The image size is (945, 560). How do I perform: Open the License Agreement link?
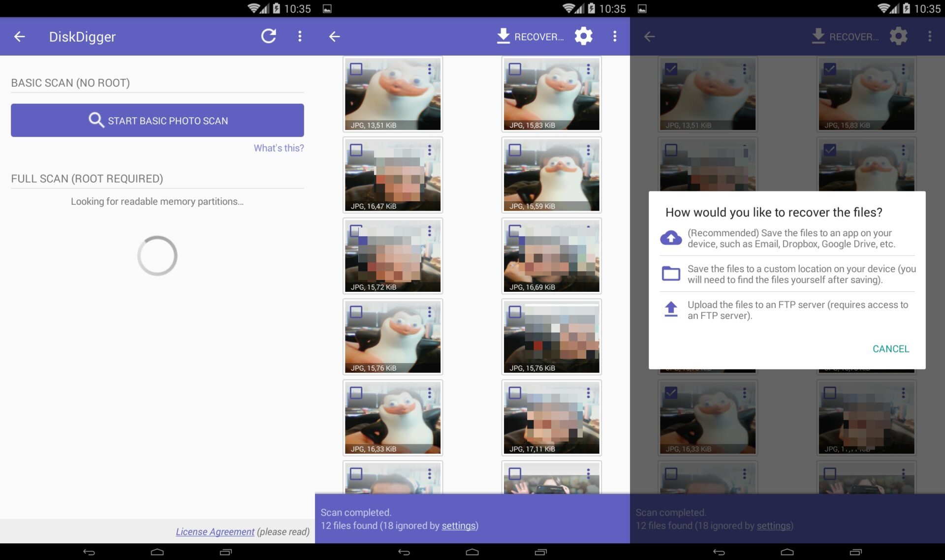click(215, 532)
